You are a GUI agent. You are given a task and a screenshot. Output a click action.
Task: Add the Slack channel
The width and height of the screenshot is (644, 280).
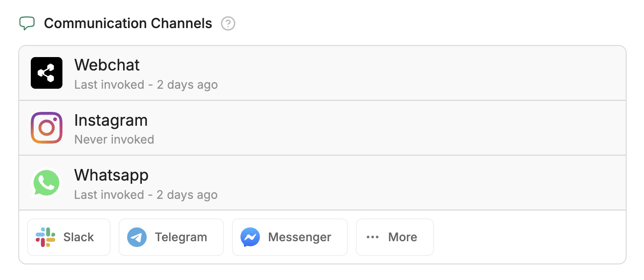coord(69,237)
